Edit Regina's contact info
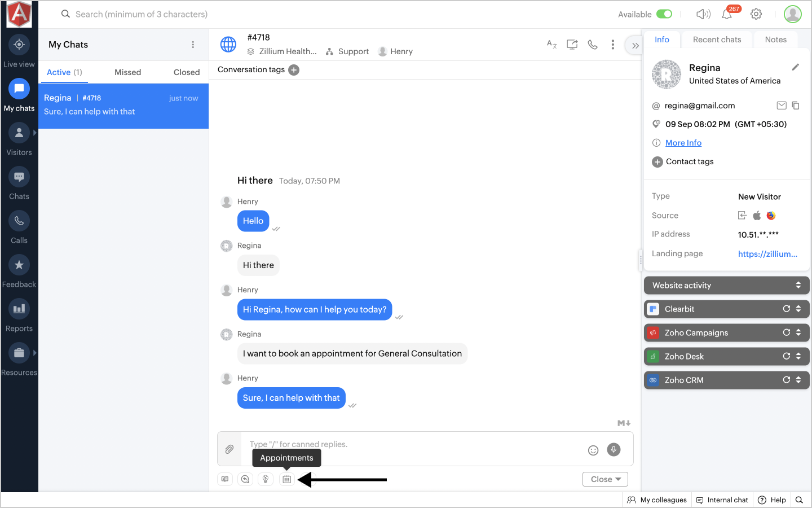812x508 pixels. [796, 67]
